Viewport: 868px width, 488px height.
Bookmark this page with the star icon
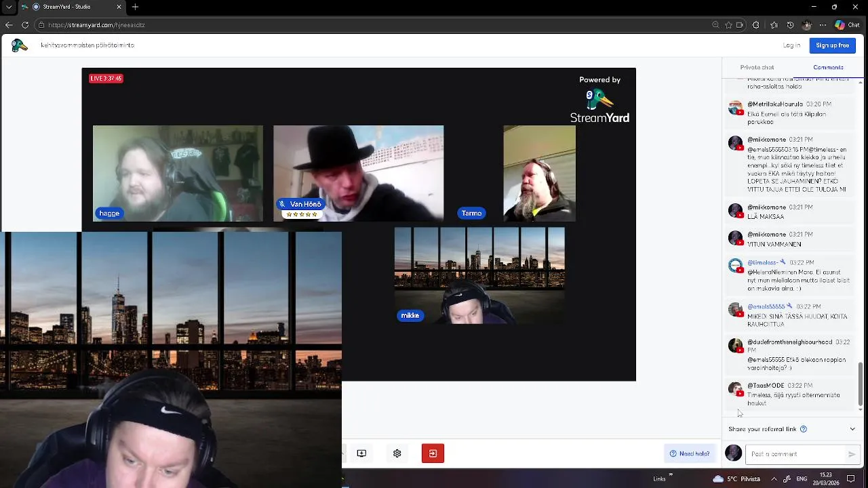coord(728,25)
